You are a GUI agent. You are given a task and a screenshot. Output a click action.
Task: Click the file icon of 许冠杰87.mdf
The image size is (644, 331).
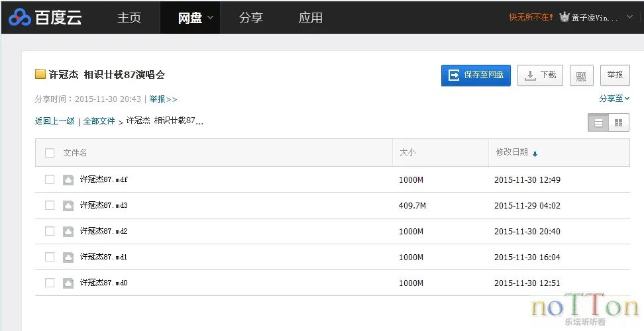pos(68,179)
